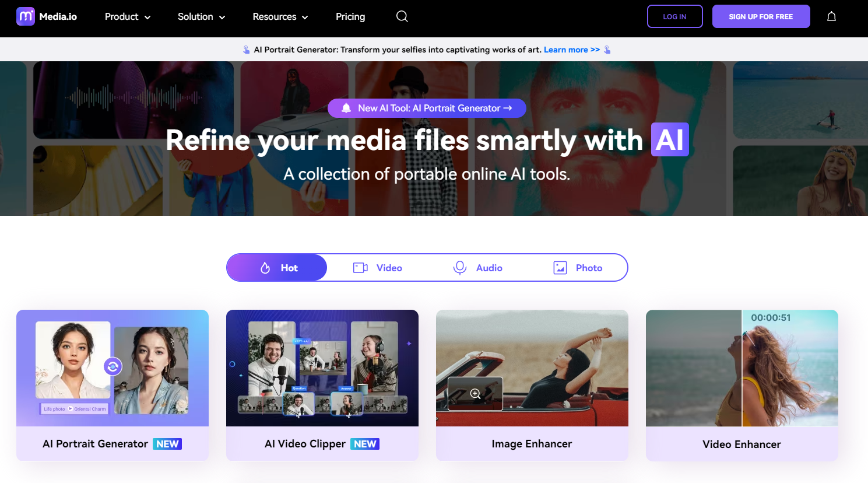The width and height of the screenshot is (868, 483).
Task: Expand the Resources dropdown menu
Action: coord(280,16)
